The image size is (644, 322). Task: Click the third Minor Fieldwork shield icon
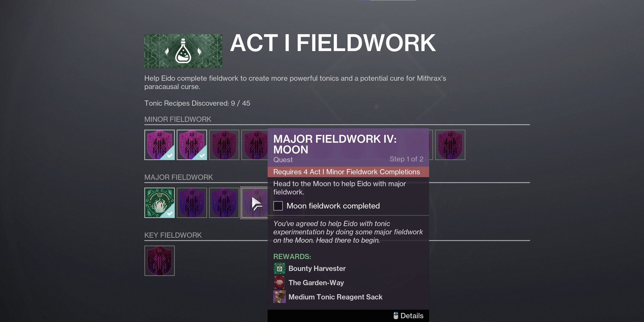tap(225, 145)
